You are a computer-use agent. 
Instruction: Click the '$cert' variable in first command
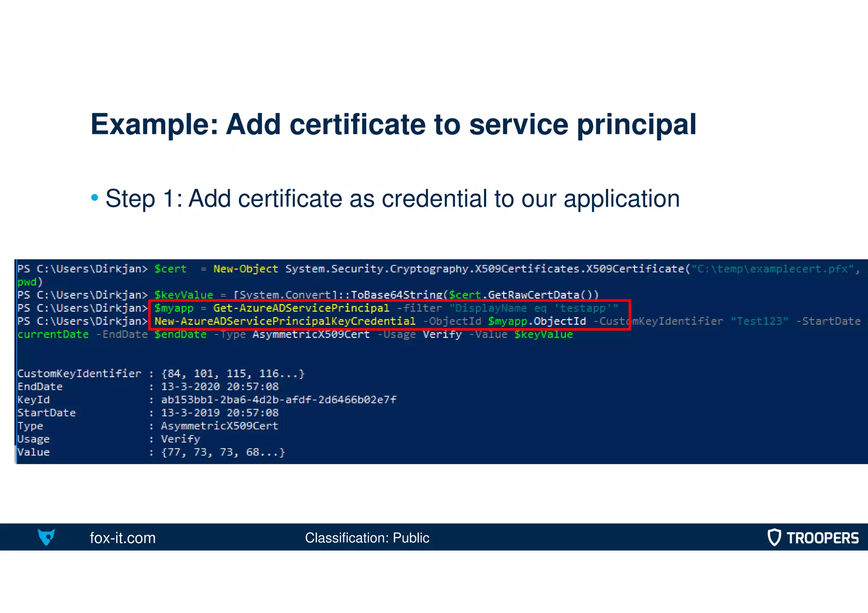click(170, 269)
